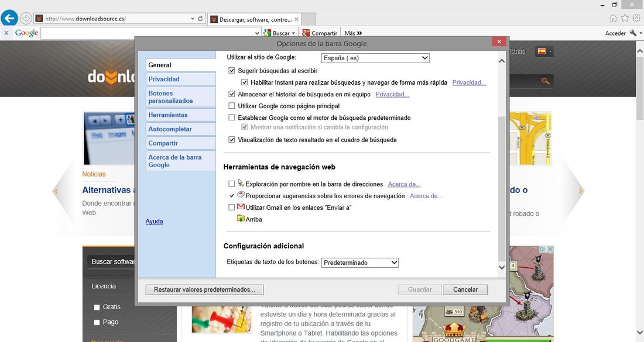Image resolution: width=644 pixels, height=342 pixels.
Task: Open the Favorites star icon
Action: (x=625, y=18)
